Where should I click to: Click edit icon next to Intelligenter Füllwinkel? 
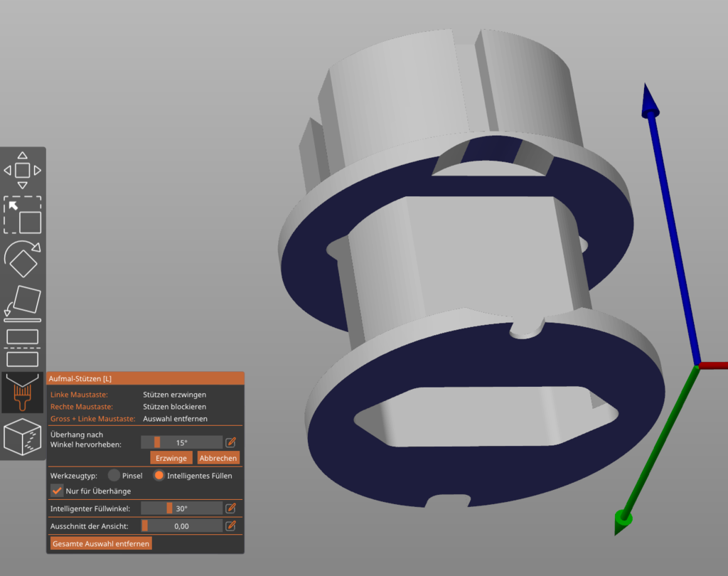tap(230, 508)
